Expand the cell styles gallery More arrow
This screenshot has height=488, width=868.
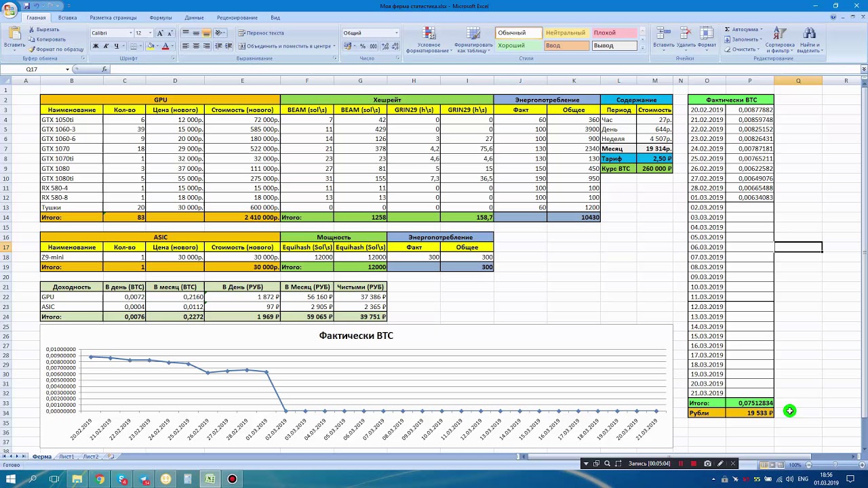[x=642, y=49]
